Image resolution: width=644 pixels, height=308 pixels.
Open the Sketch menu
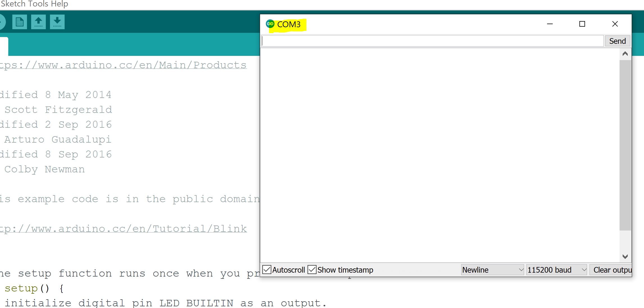coord(13,4)
